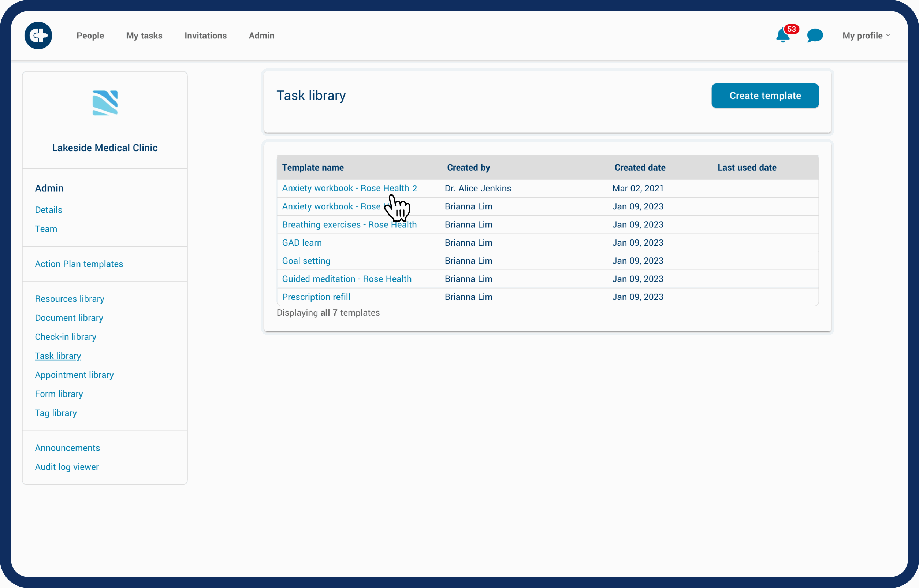Open the Audit log viewer
The height and width of the screenshot is (588, 919).
(66, 466)
